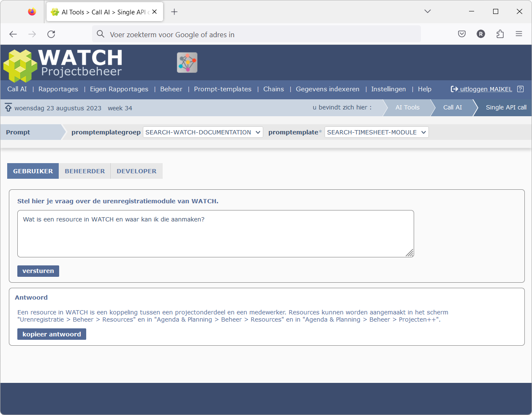Open the promptemplategroep dropdown
The height and width of the screenshot is (415, 532).
click(203, 132)
